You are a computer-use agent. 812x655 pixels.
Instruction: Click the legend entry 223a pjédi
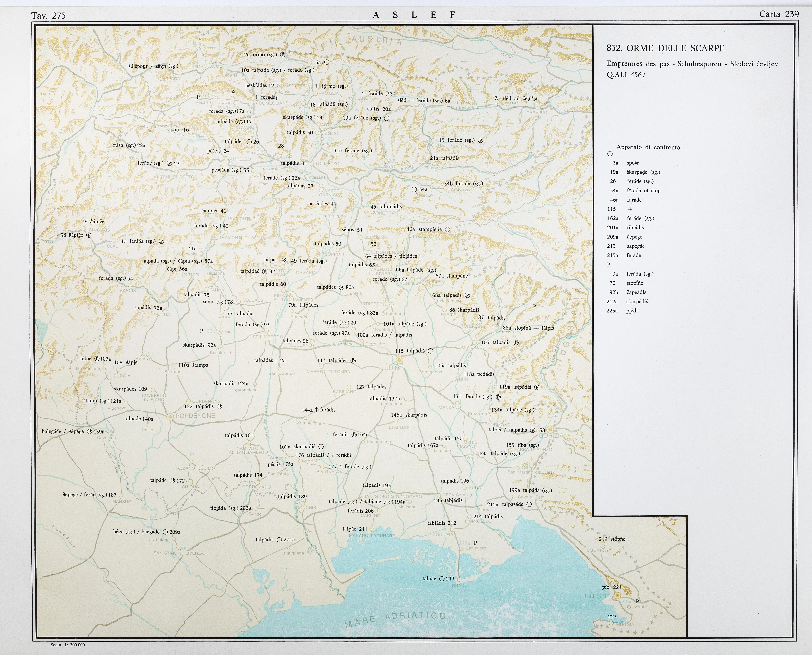[x=622, y=311]
